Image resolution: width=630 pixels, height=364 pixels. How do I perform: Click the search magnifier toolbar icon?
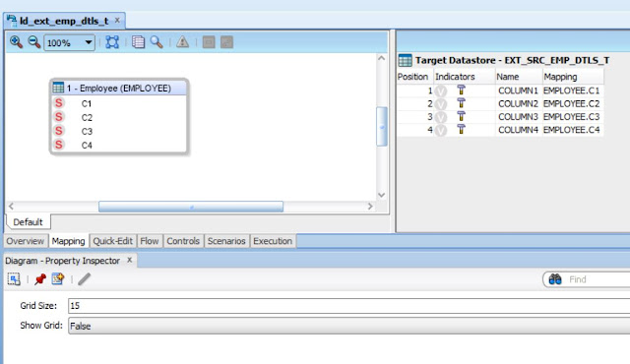[157, 42]
